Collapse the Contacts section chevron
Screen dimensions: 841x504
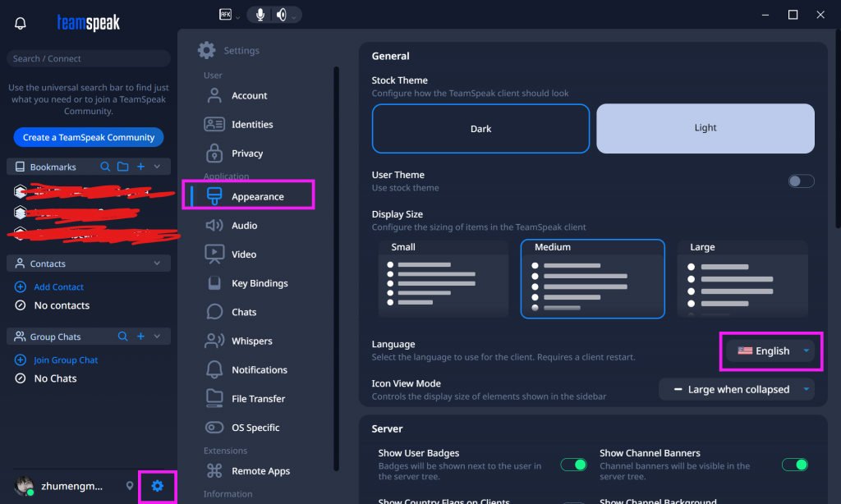[x=157, y=263]
